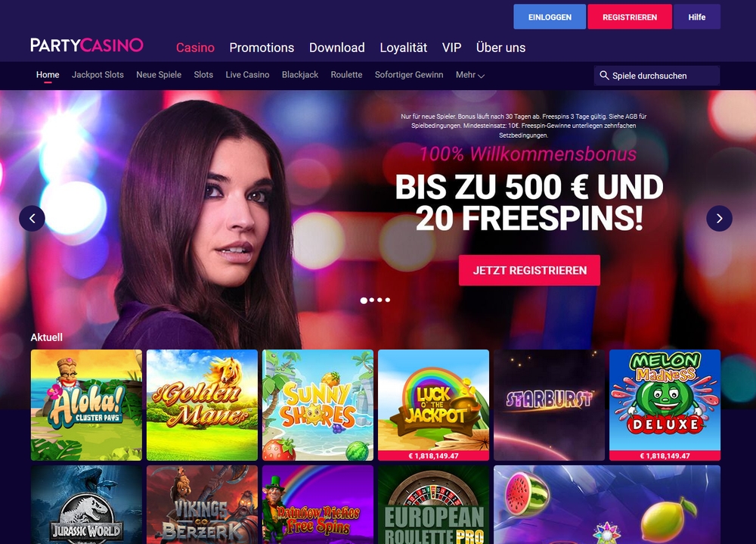This screenshot has height=544, width=756.
Task: Open the PartyCasino logo home link
Action: tap(87, 45)
